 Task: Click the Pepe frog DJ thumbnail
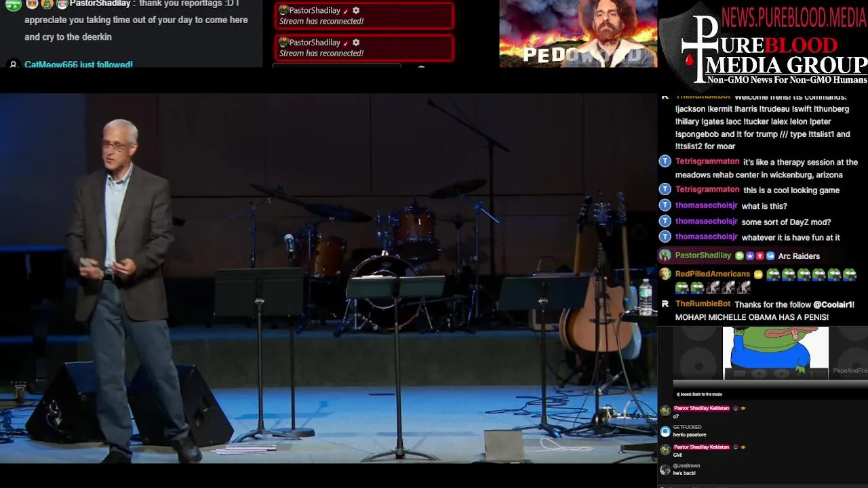[x=776, y=352]
